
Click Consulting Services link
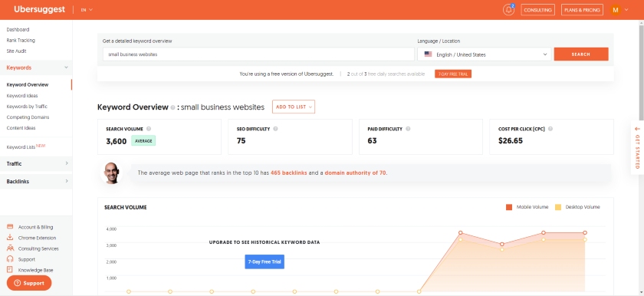38,248
